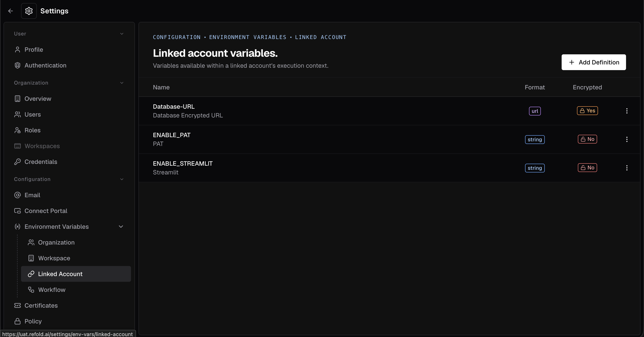Click the Encrypted column header
Viewport: 644px width, 337px height.
(587, 87)
